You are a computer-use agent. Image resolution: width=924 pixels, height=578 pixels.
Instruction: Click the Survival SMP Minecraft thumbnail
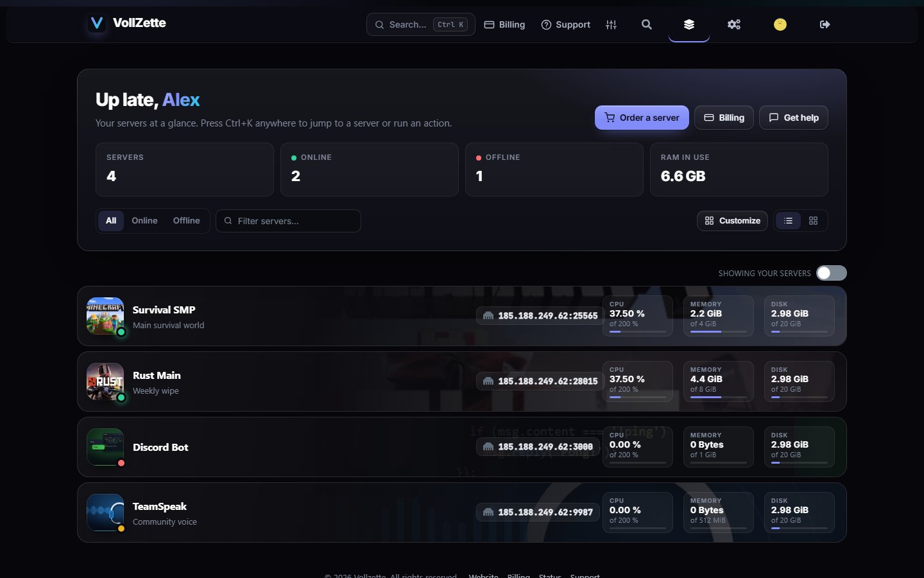tap(105, 316)
